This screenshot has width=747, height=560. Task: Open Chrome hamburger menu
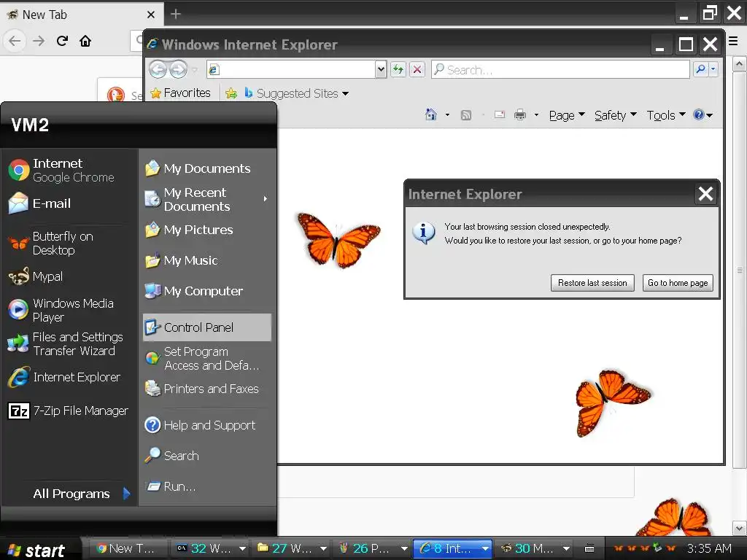[733, 41]
